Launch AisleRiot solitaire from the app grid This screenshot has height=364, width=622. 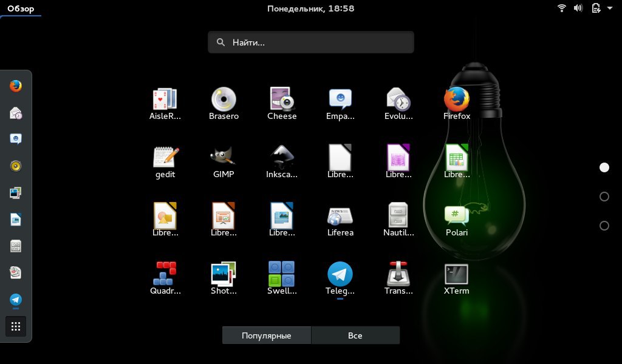(x=165, y=104)
